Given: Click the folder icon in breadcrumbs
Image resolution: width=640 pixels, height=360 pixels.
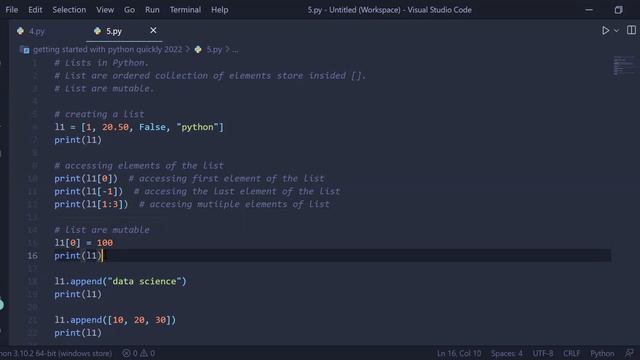Looking at the screenshot, I should (x=24, y=50).
